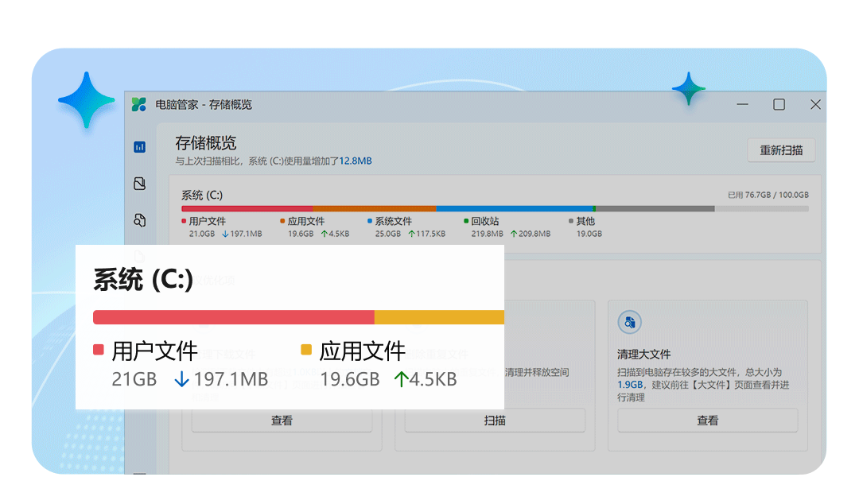Maximize the 电脑管家 window
This screenshot has width=859, height=504.
(x=779, y=104)
